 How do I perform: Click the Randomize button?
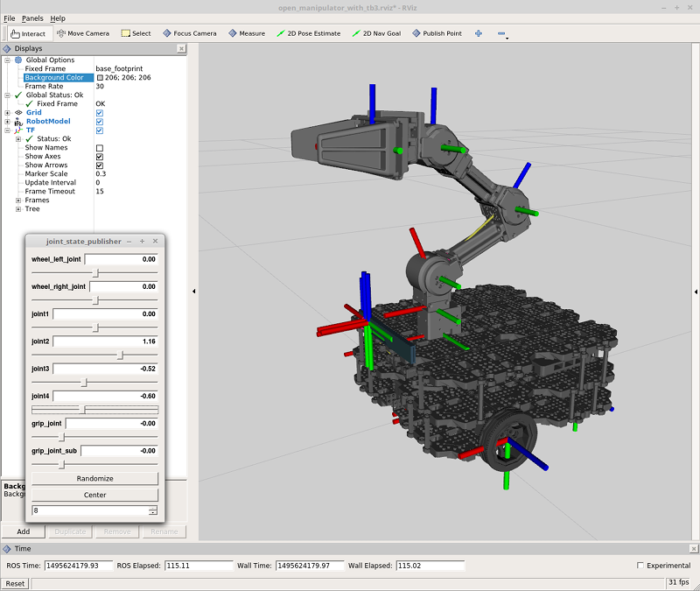point(94,478)
